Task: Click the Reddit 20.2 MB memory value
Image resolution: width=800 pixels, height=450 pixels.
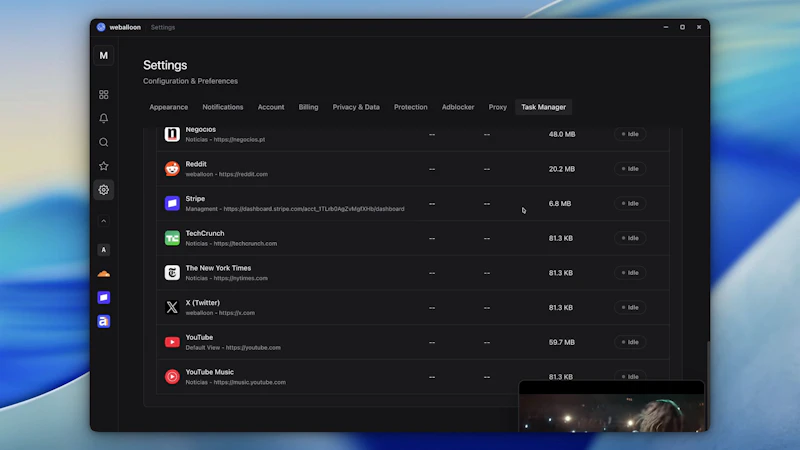Action: coord(562,169)
